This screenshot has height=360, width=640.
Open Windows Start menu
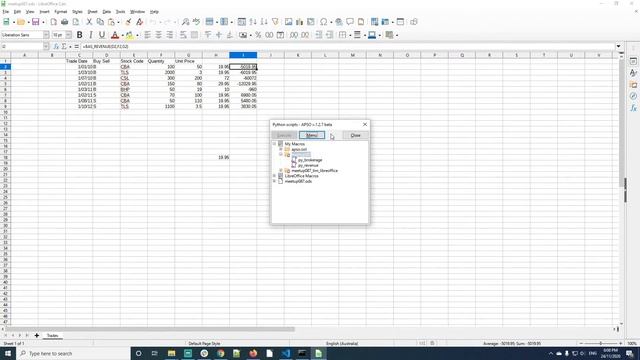[8, 353]
